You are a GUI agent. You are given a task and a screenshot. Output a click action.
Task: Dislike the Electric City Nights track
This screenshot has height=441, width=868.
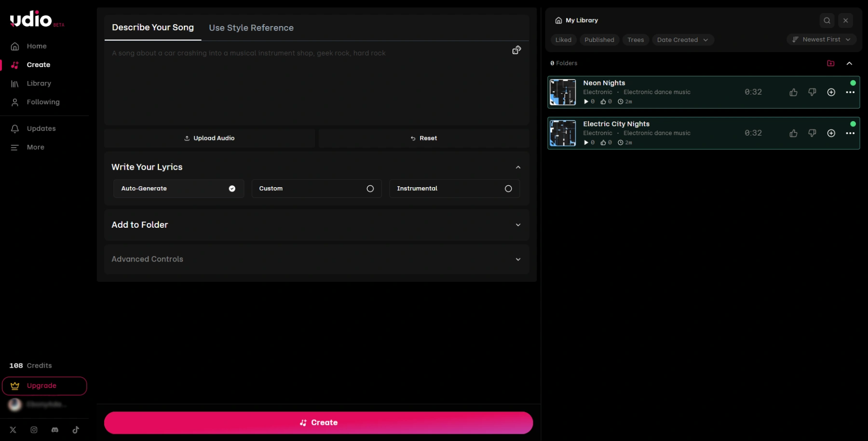click(812, 133)
